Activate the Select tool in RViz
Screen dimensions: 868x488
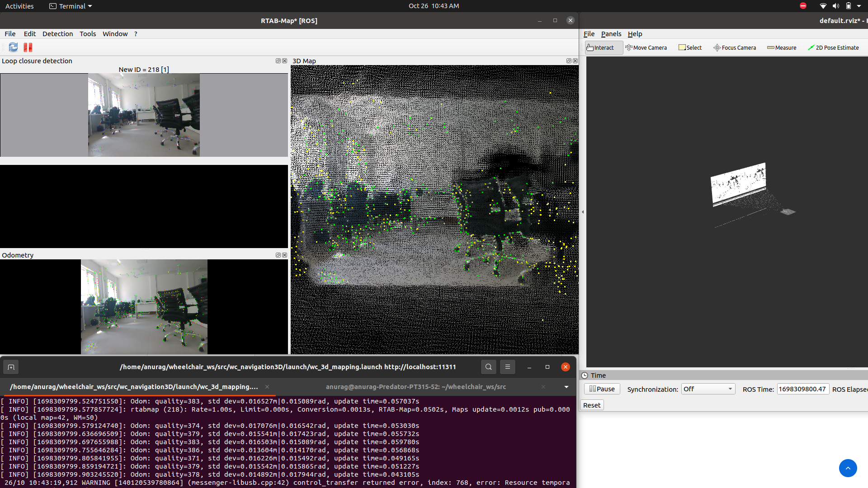tap(690, 48)
